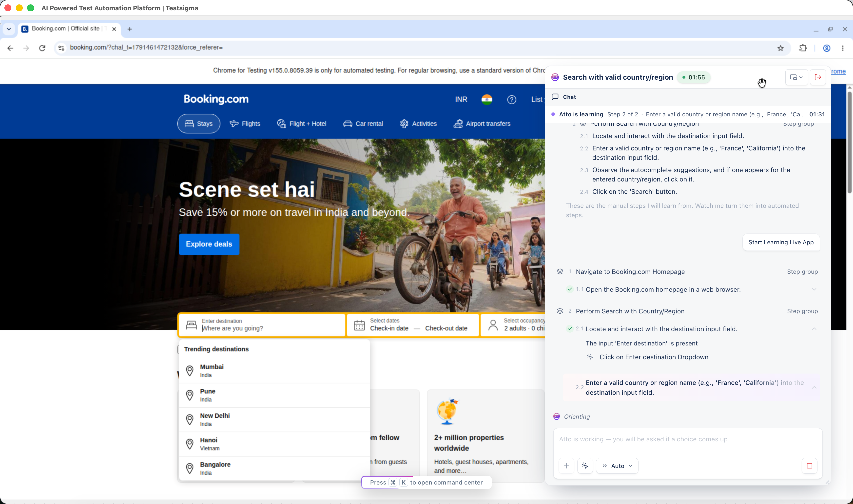Click the Explore deals button

coord(209,244)
